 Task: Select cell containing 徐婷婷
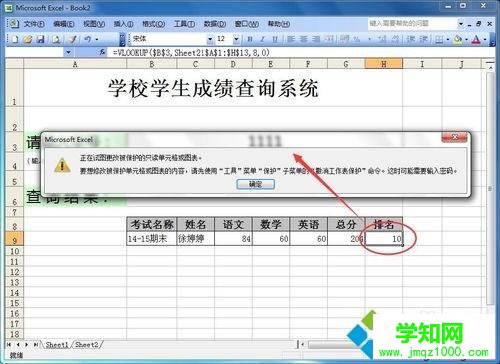click(196, 239)
